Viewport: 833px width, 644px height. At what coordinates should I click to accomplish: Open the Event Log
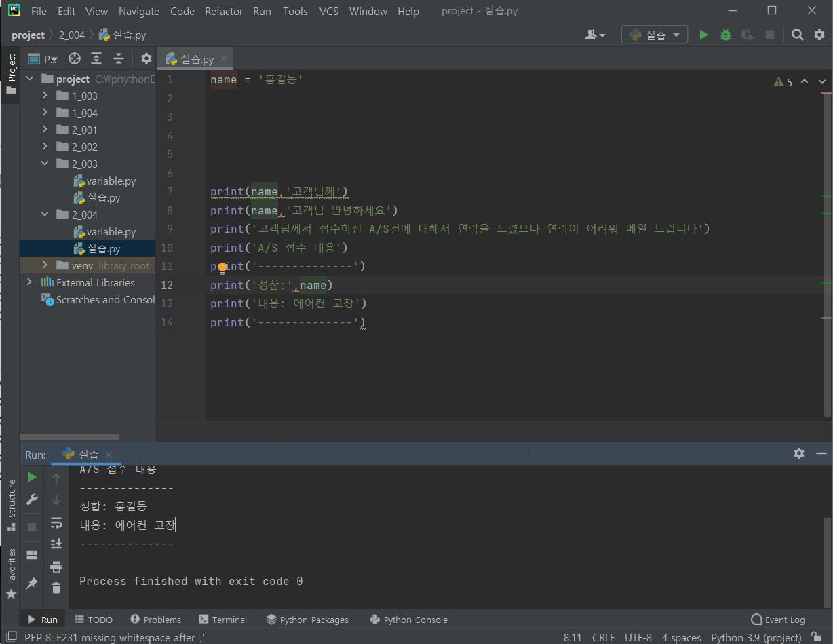(778, 620)
